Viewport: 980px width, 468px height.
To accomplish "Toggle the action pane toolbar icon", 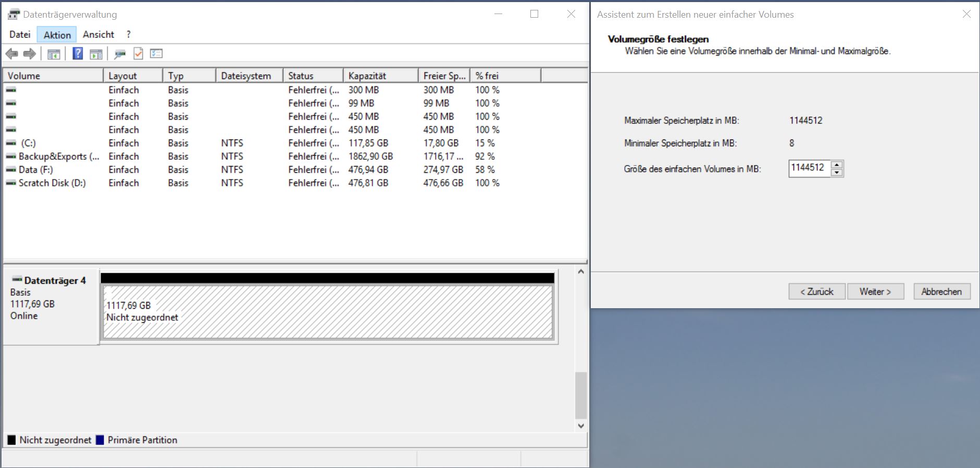I will 96,54.
